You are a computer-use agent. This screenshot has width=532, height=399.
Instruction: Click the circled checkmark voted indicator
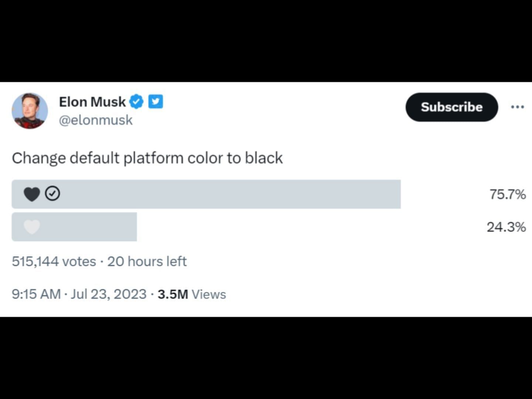[52, 194]
